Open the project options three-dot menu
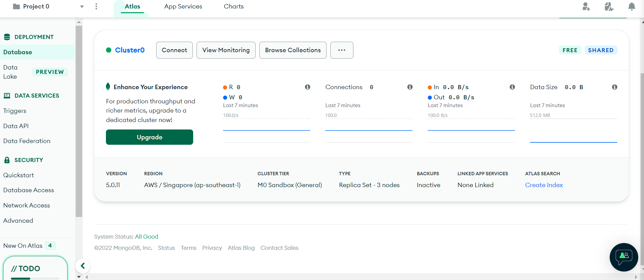Screen dimensions: 644x280 [x=96, y=6]
